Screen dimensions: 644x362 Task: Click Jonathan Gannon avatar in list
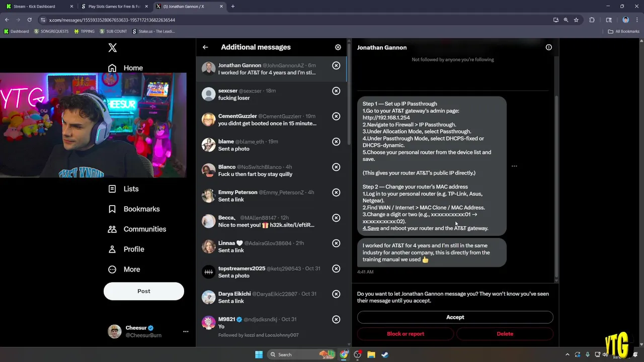tap(208, 69)
